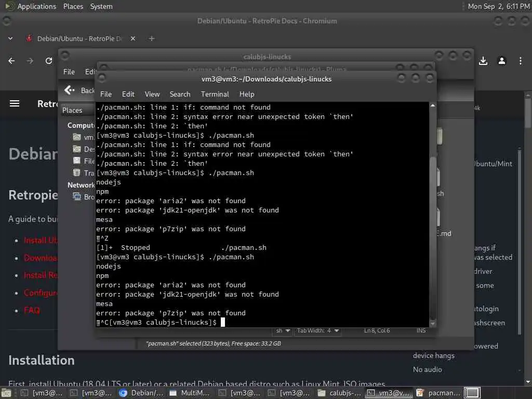Open the 'Install Re...' link on RetroPie page
Image resolution: width=532 pixels, height=399 pixels.
coord(41,275)
